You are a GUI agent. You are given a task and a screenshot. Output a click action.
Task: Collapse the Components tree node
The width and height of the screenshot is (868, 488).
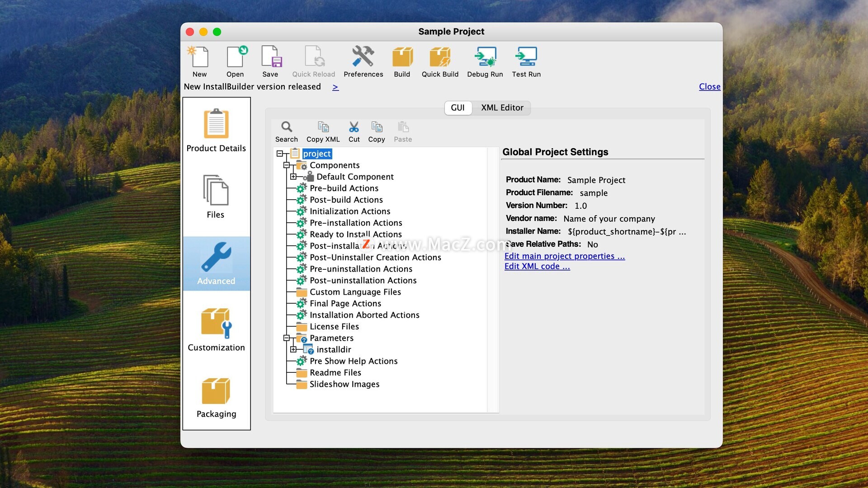[x=287, y=165]
